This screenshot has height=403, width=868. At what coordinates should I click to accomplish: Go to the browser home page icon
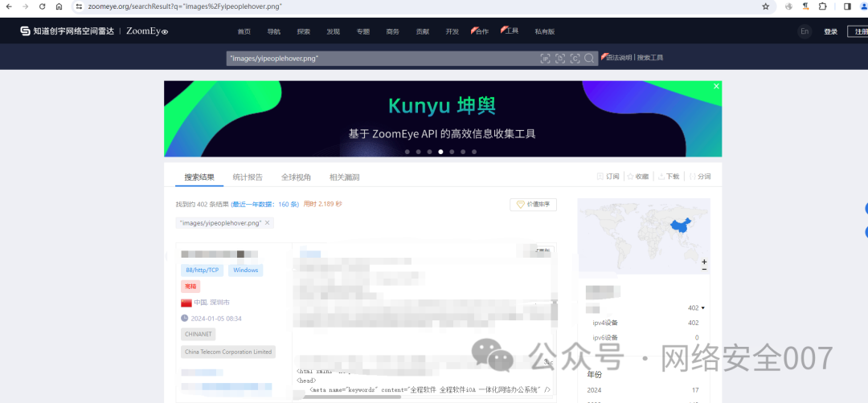coord(59,6)
